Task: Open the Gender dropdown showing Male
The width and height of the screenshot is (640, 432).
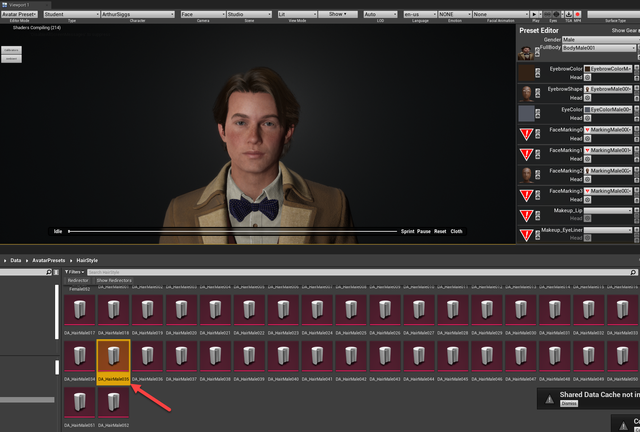Action: [600, 40]
